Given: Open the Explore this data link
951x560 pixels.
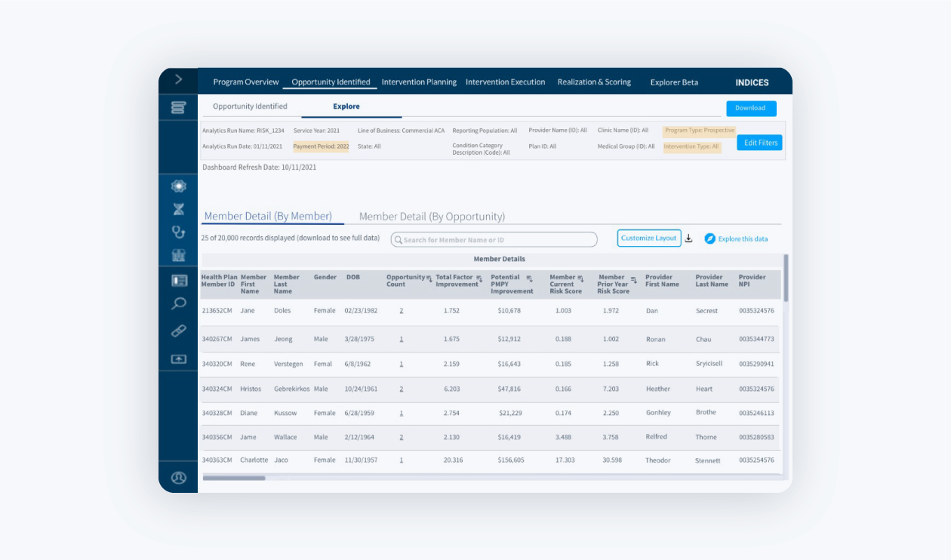Looking at the screenshot, I should pos(743,239).
